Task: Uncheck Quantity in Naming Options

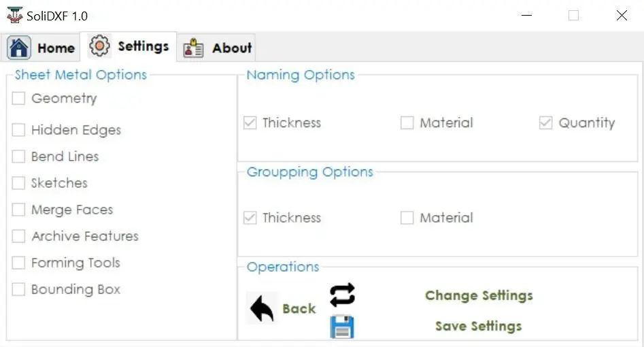Action: click(x=545, y=123)
